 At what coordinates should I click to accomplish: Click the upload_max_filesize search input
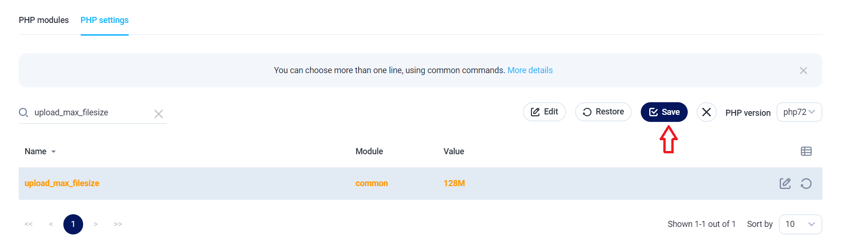pos(92,113)
